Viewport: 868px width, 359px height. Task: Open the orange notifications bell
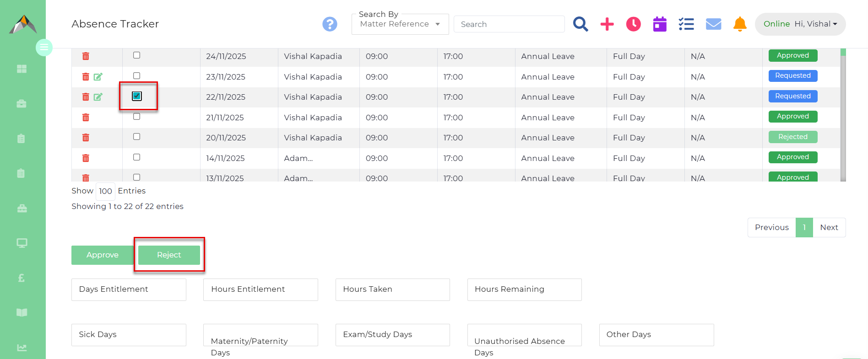coord(740,24)
